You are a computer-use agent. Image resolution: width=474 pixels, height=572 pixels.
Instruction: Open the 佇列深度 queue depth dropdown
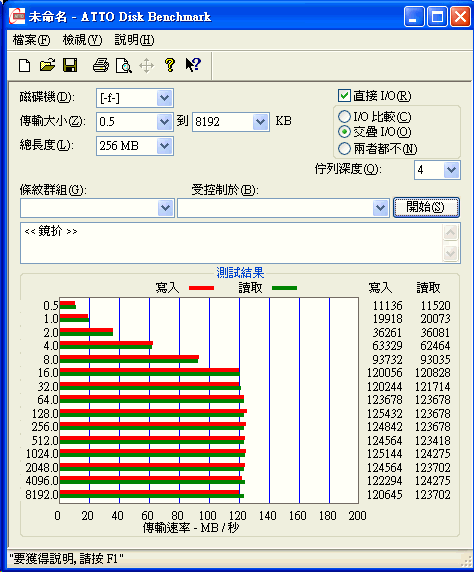(451, 170)
